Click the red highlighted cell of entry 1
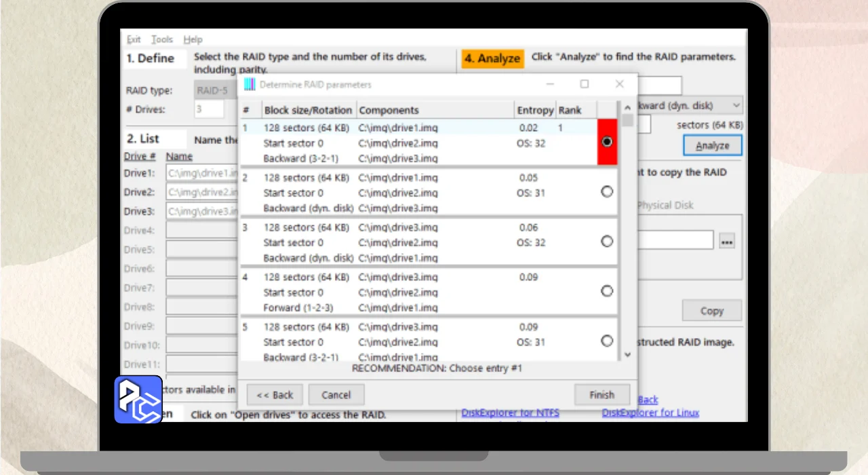The height and width of the screenshot is (475, 868). tap(607, 142)
